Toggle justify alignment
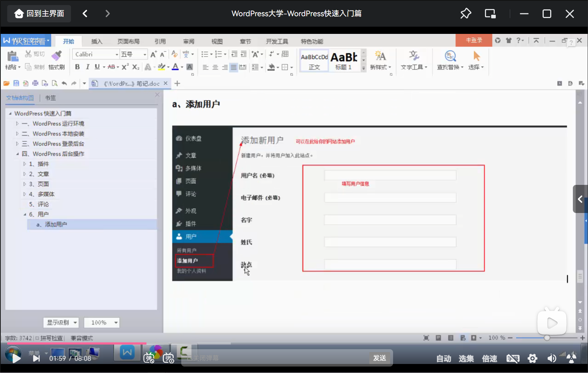Screen dimensions: 588x373 click(234, 67)
